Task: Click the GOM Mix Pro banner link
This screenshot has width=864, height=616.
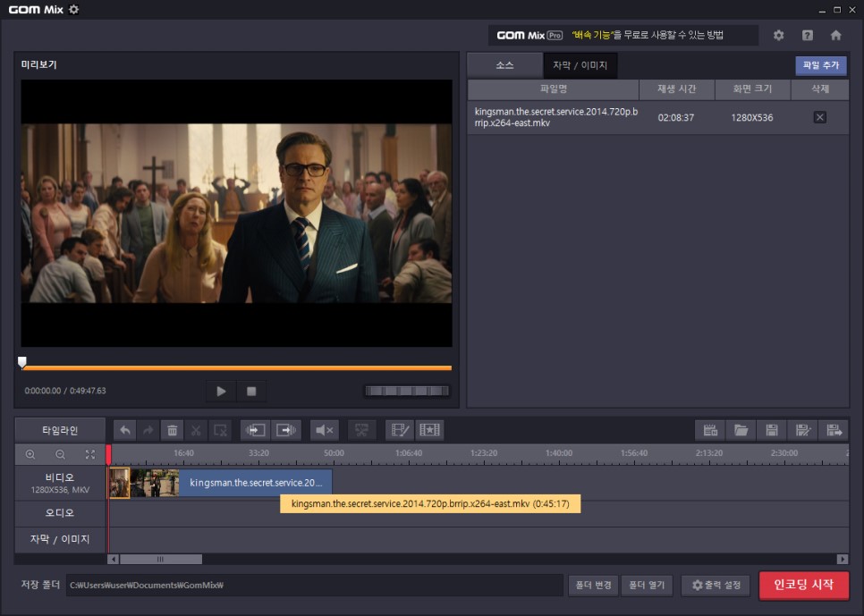Action: click(x=623, y=35)
